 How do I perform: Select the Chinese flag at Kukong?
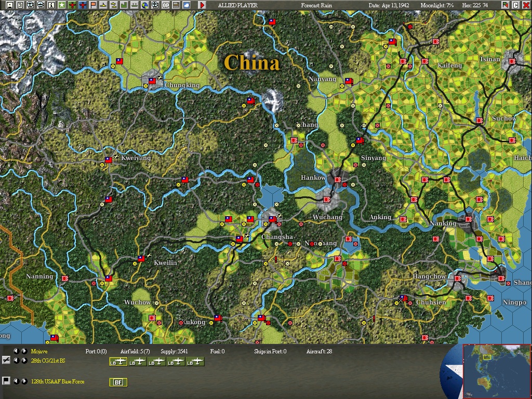click(x=218, y=318)
